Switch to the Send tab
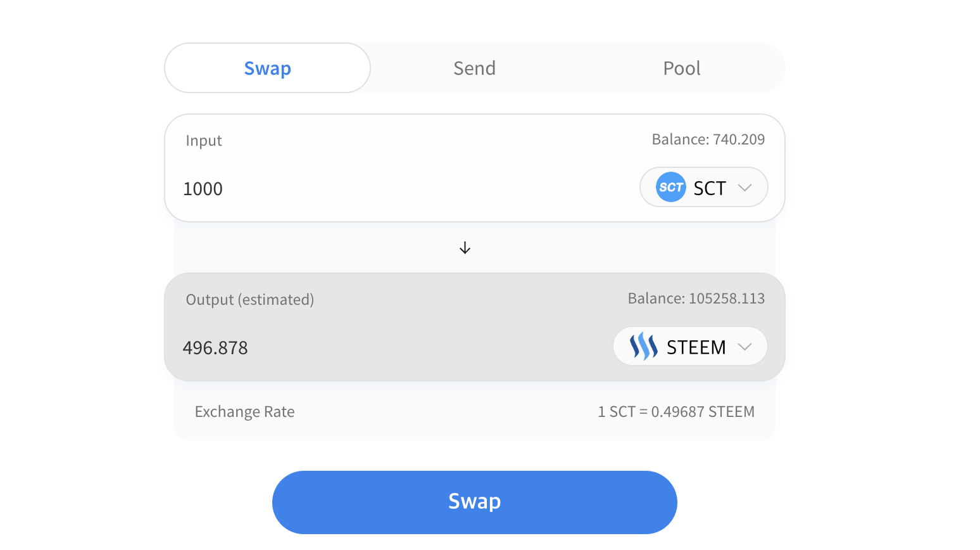Image resolution: width=980 pixels, height=550 pixels. [474, 68]
